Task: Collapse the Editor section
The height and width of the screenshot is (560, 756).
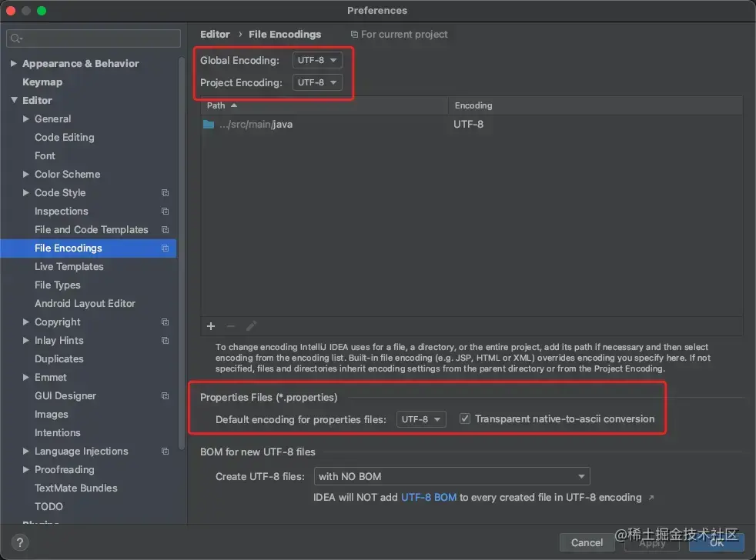Action: pos(14,100)
